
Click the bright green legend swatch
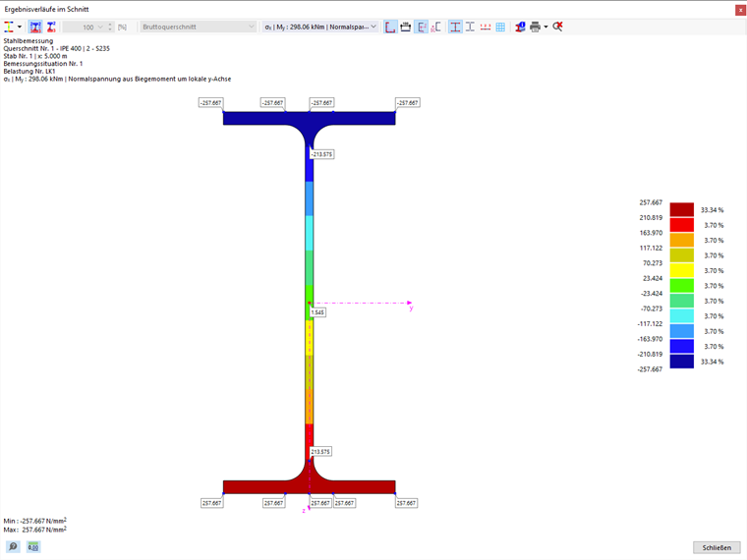[x=682, y=286]
